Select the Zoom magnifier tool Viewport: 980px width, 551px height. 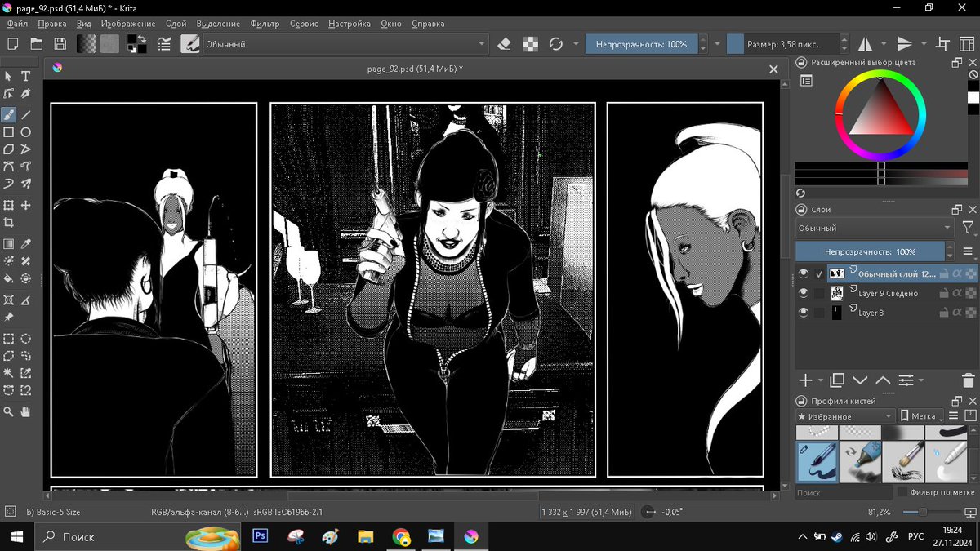(9, 412)
